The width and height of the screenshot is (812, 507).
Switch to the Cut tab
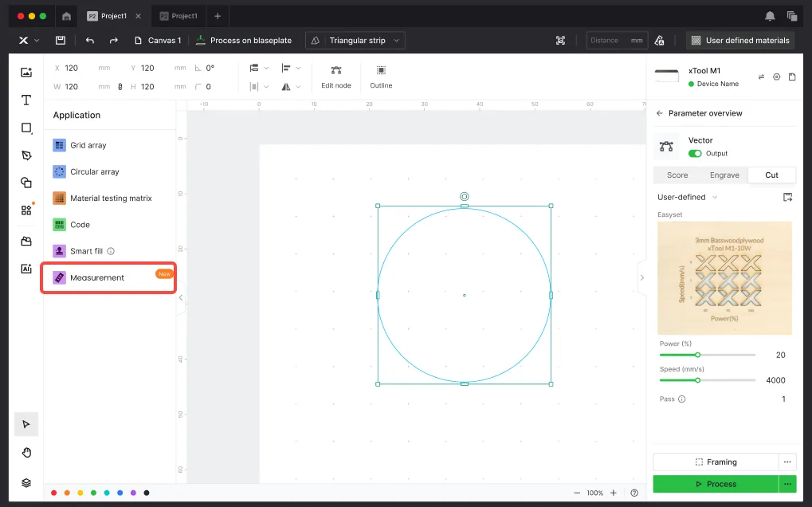[x=771, y=175]
